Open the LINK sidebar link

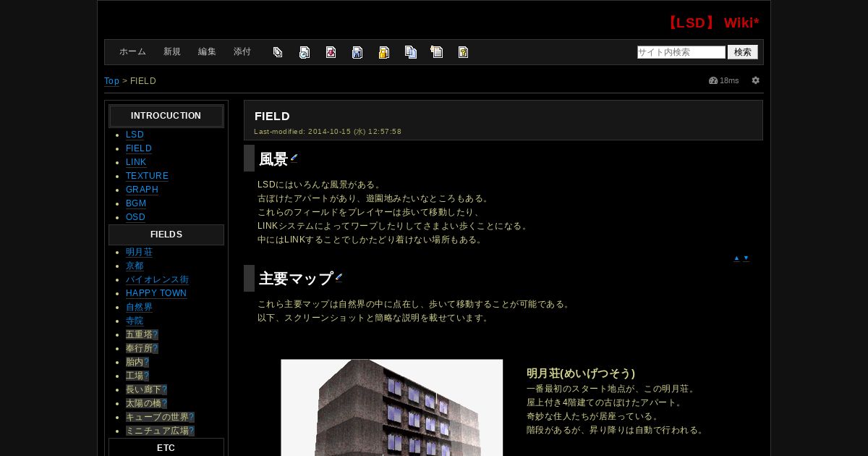pos(136,162)
